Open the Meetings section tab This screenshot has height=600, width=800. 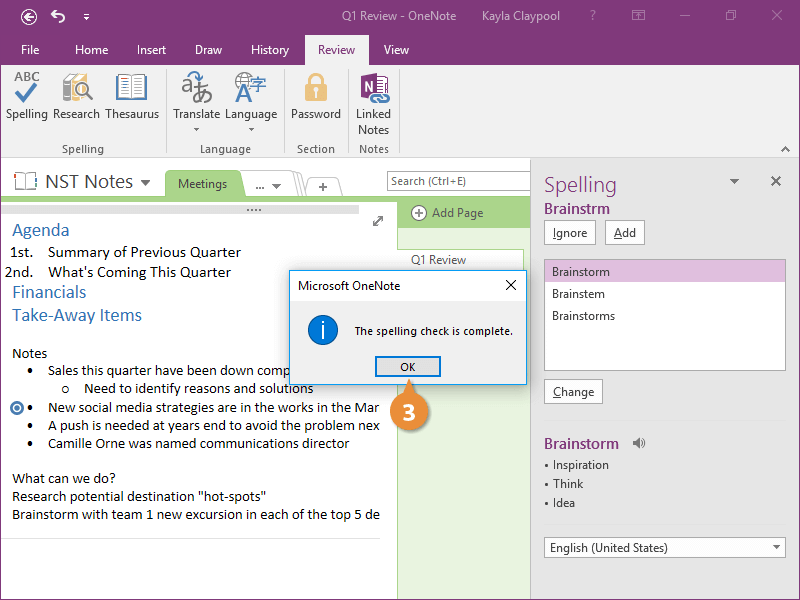[202, 184]
